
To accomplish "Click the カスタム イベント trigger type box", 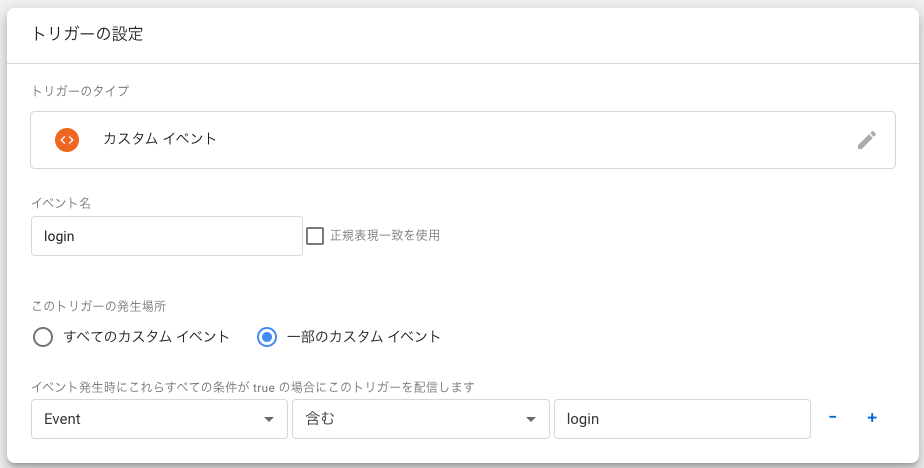I will 463,140.
